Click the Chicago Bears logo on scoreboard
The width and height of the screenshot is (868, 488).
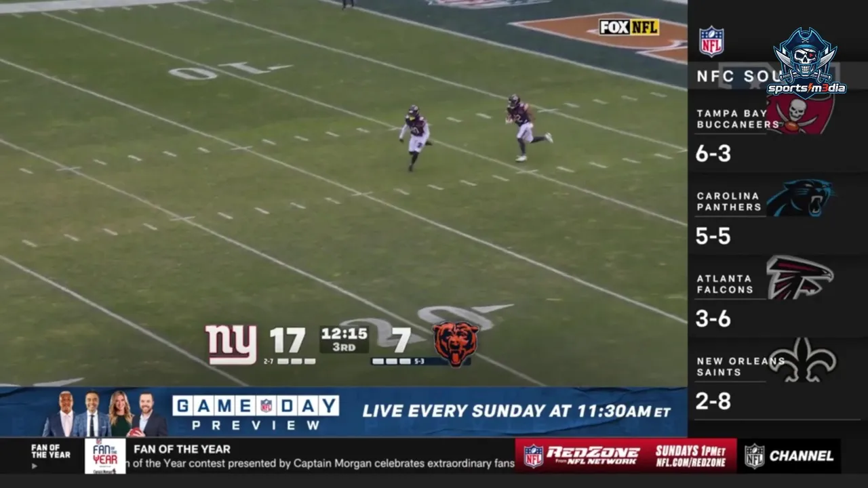(x=456, y=344)
